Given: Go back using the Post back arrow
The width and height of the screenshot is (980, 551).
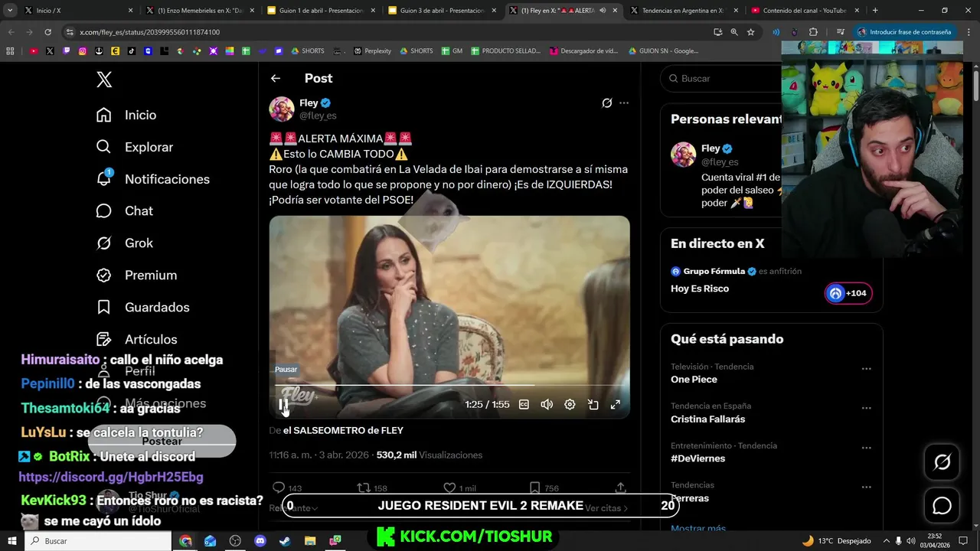Looking at the screenshot, I should pos(276,78).
